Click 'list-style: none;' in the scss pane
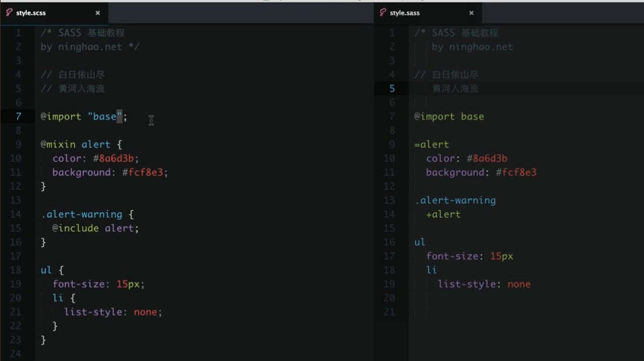 click(x=113, y=312)
